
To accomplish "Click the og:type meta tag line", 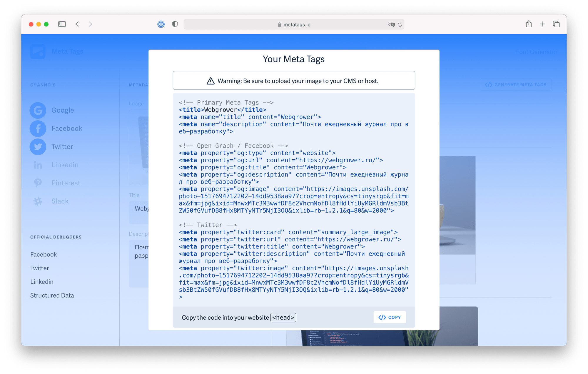I will 257,153.
